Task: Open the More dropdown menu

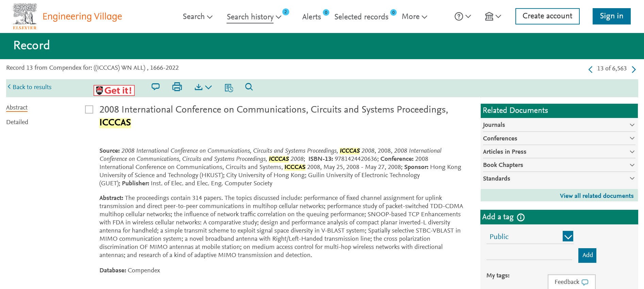Action: click(414, 17)
